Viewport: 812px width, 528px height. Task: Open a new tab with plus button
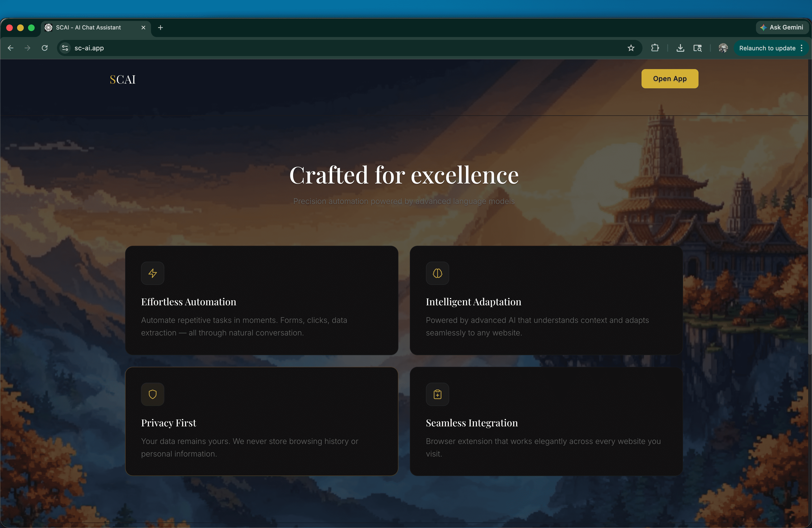(160, 28)
